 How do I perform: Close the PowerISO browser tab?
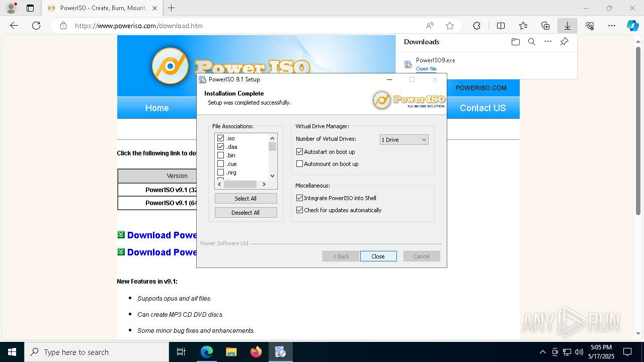[154, 8]
